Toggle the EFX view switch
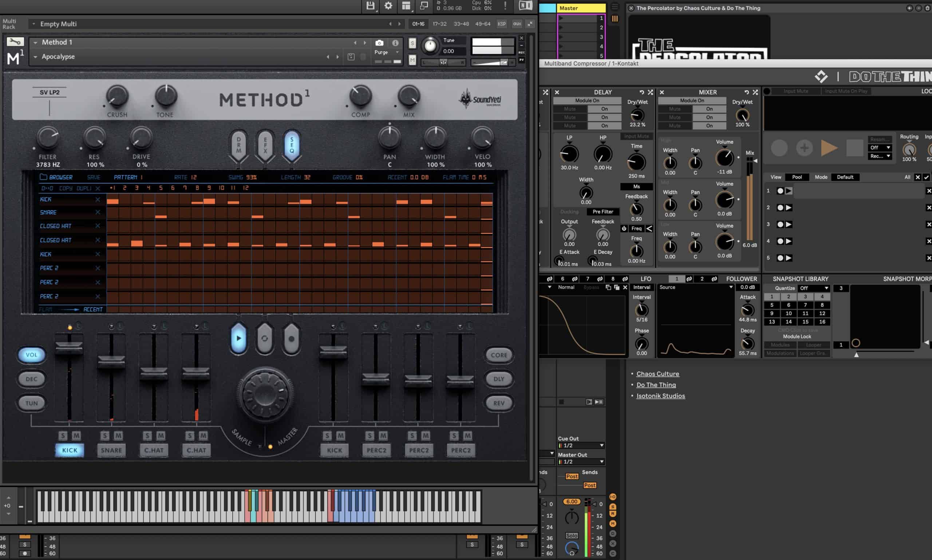 point(265,146)
